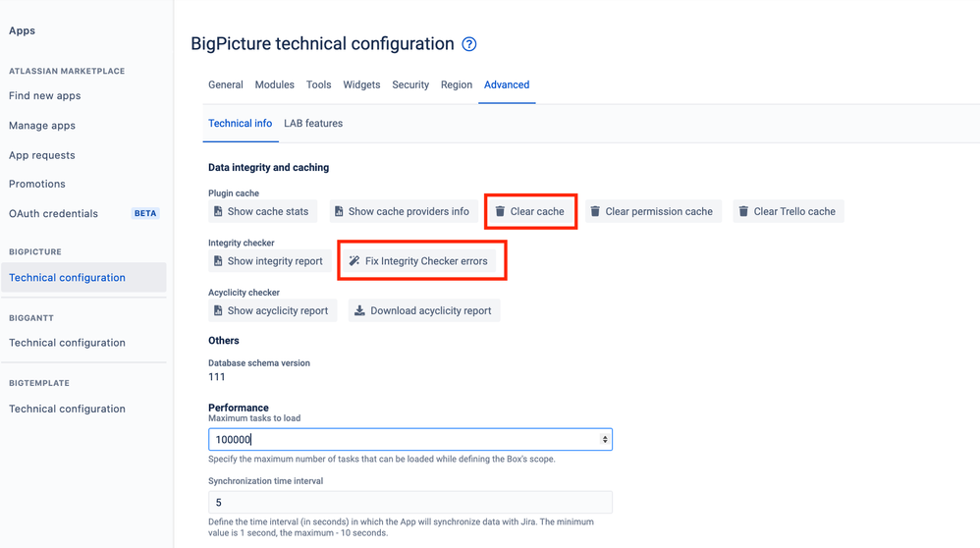Screen dimensions: 980x548
Task: Click the Database schema version value 111
Action: (x=216, y=377)
